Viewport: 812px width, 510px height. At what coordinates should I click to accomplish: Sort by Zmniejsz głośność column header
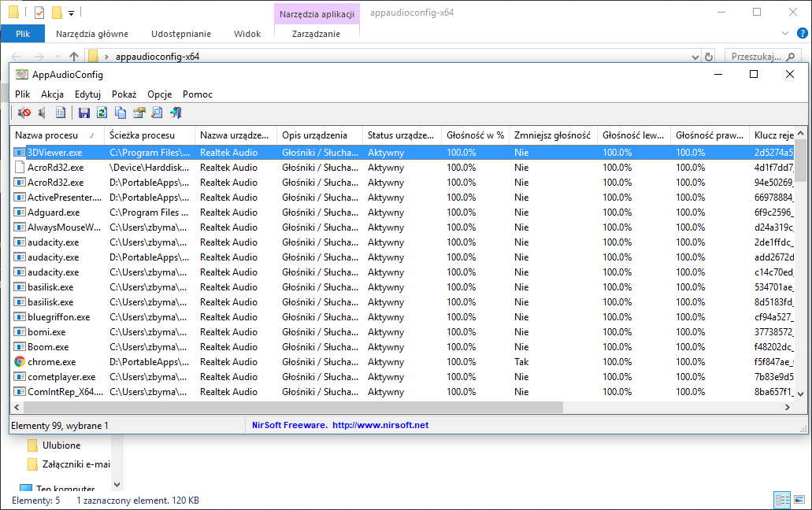pyautogui.click(x=553, y=135)
